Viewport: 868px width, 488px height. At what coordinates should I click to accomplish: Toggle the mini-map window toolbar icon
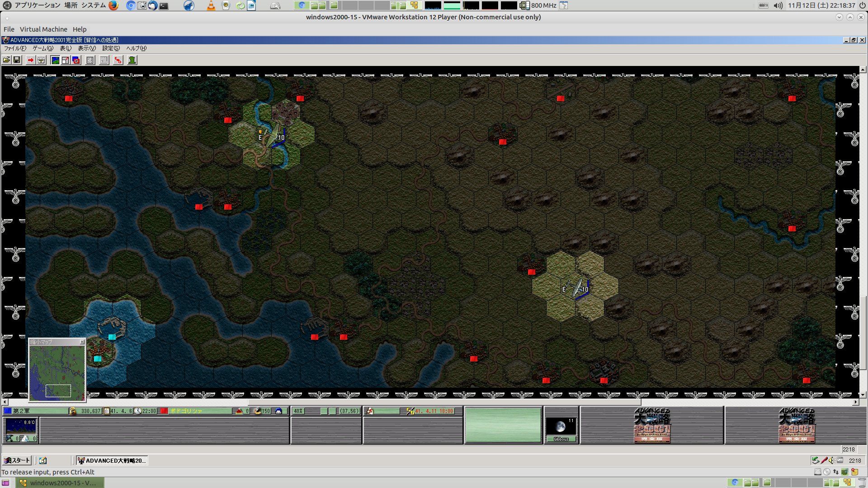(x=66, y=60)
